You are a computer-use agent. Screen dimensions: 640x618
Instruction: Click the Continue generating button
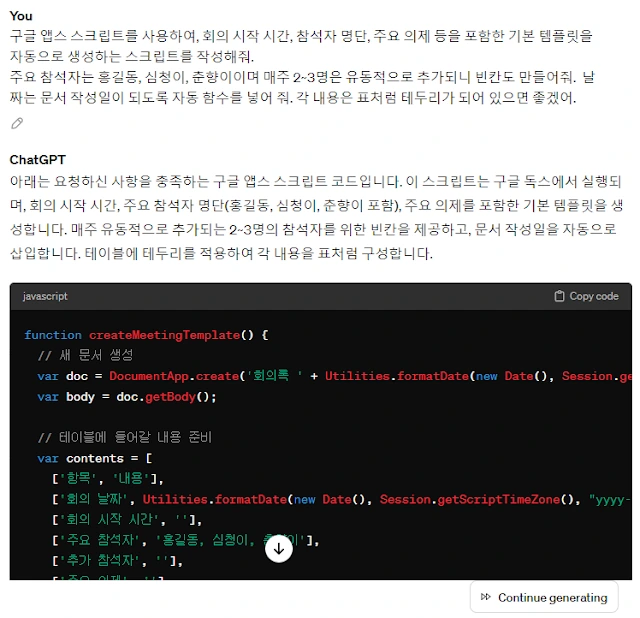(544, 598)
